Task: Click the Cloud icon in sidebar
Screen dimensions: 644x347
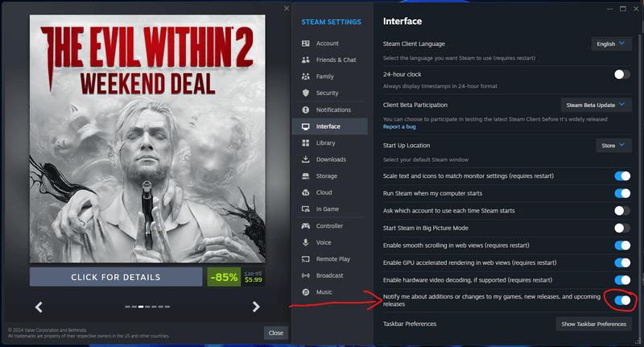Action: point(306,192)
